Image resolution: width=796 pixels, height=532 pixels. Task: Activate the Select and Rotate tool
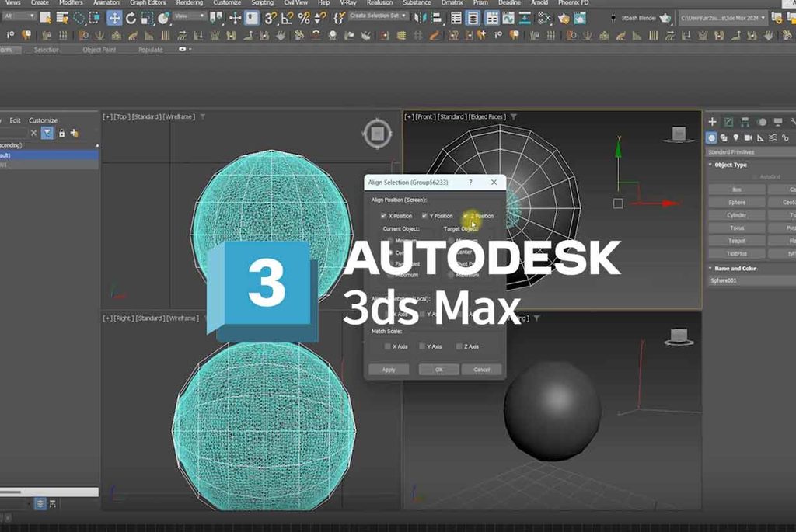(x=131, y=19)
